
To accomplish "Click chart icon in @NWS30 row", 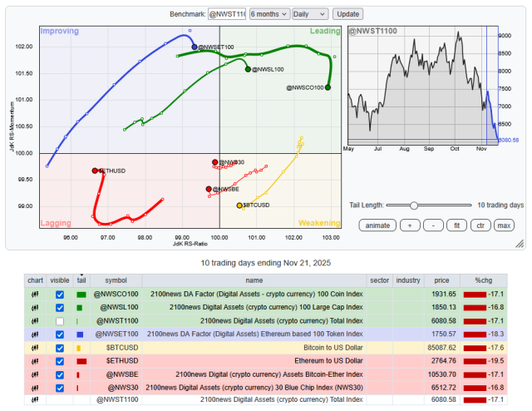I will (37, 388).
